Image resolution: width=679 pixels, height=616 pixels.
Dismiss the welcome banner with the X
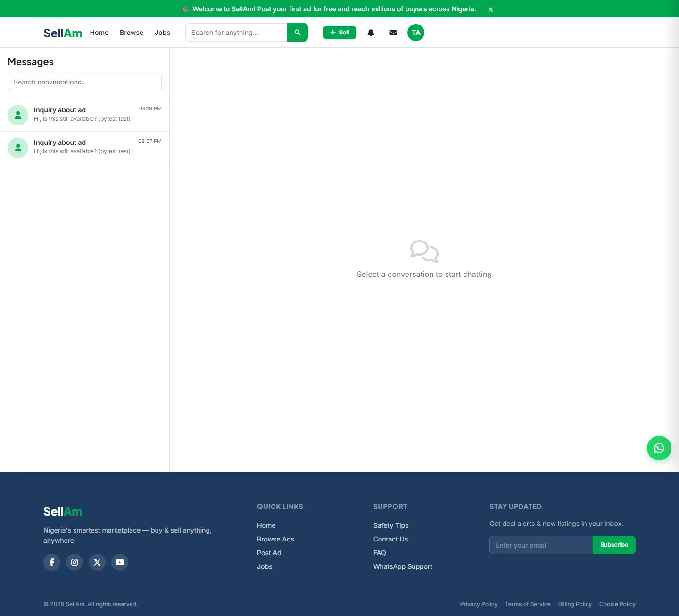pos(490,9)
